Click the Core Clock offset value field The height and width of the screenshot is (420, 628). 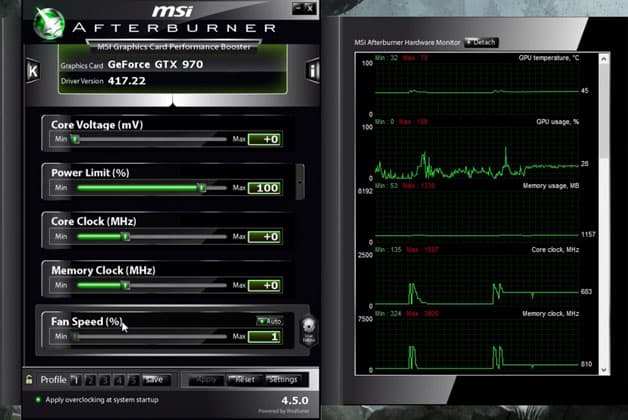tap(264, 237)
